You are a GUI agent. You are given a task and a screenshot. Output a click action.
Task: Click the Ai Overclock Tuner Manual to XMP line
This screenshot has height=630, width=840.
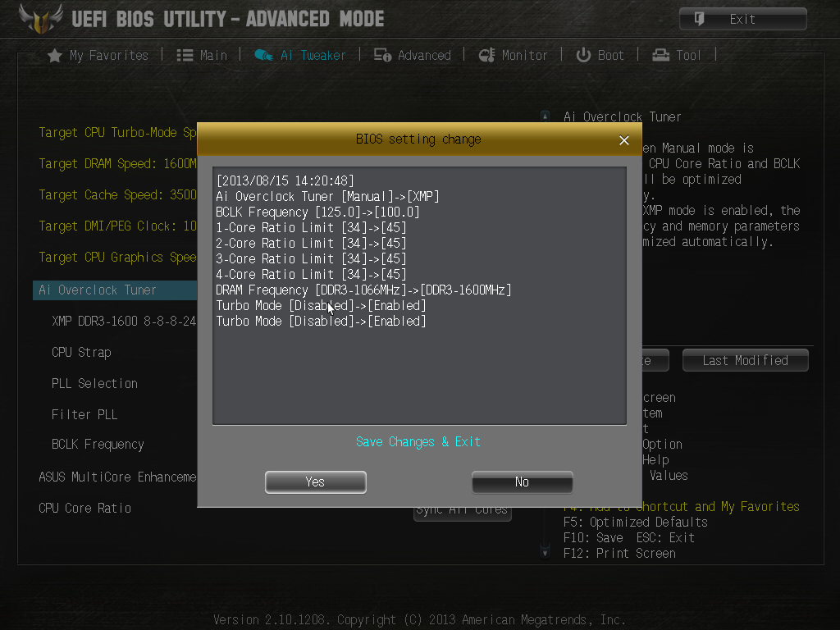tap(328, 197)
